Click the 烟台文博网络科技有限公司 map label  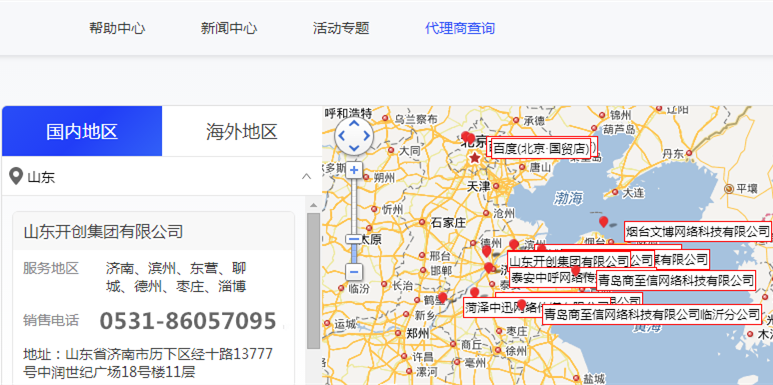(698, 231)
